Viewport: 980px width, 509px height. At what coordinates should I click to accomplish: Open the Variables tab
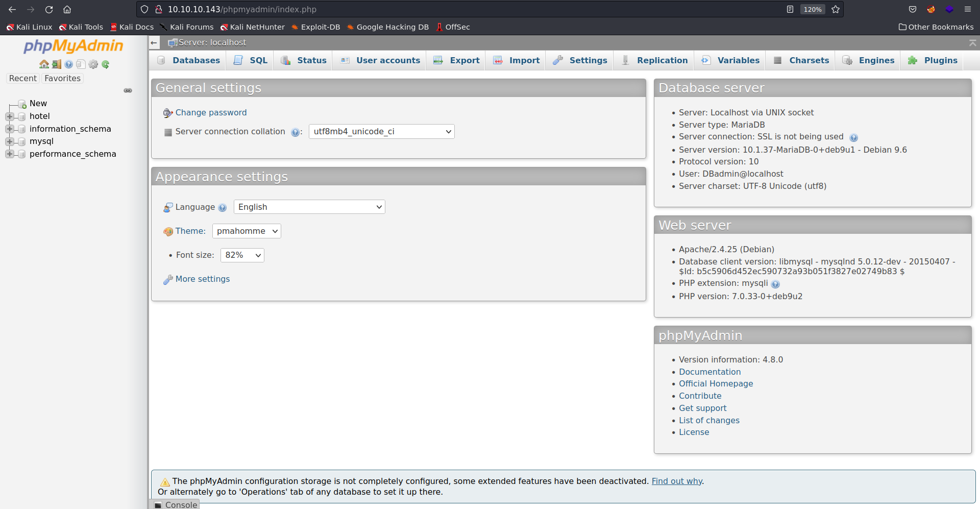click(x=730, y=60)
